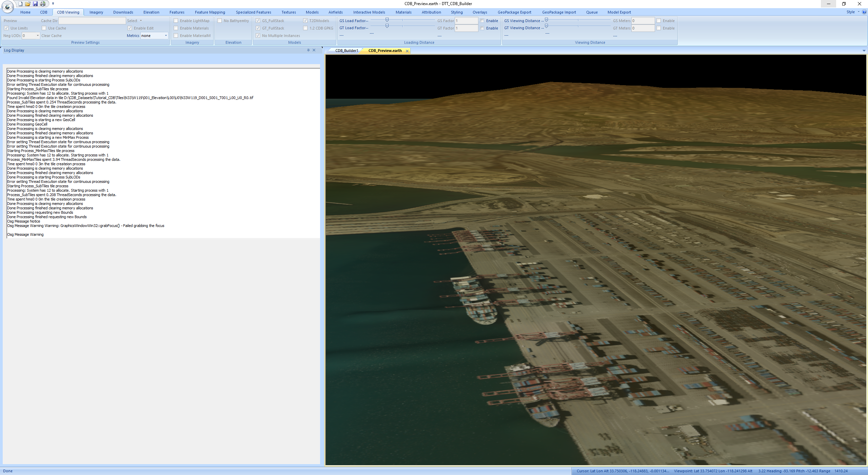Image resolution: width=868 pixels, height=475 pixels.
Task: Click the 3D terrain preview viewport
Action: pos(596,260)
